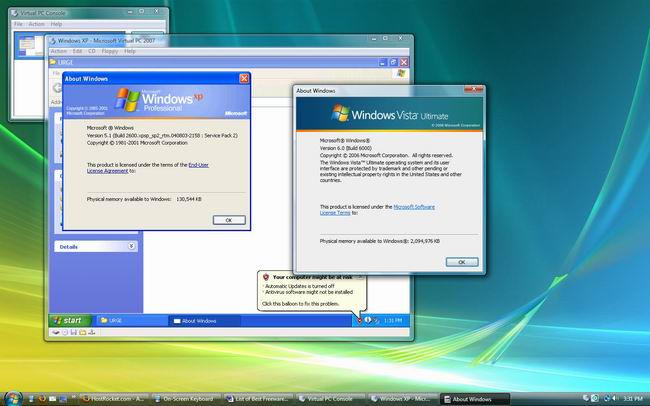Minimize the URGE window in XP
Viewport: 650px width, 406px height.
(383, 62)
